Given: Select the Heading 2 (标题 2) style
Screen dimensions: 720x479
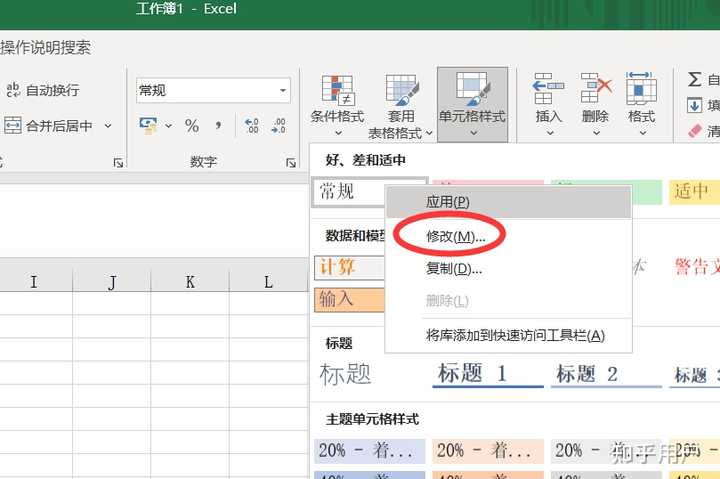Looking at the screenshot, I should [606, 374].
